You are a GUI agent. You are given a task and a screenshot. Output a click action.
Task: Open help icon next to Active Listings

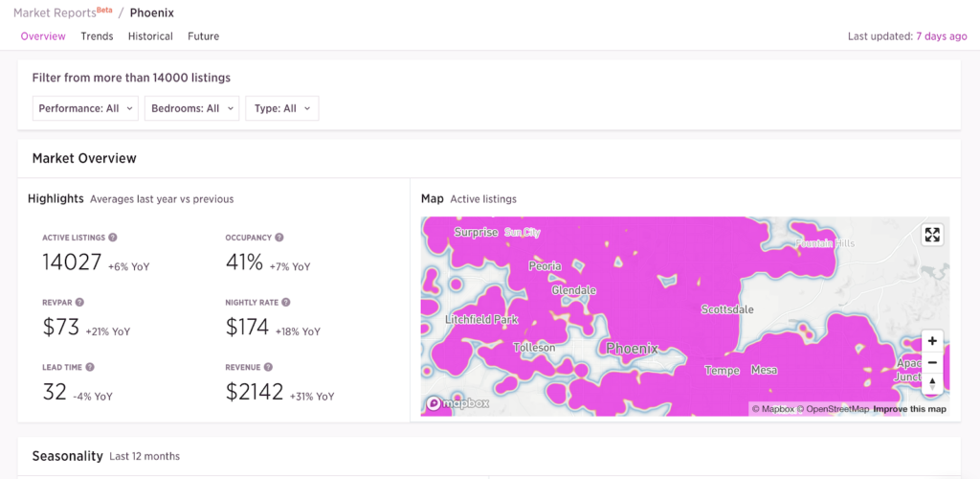(113, 238)
